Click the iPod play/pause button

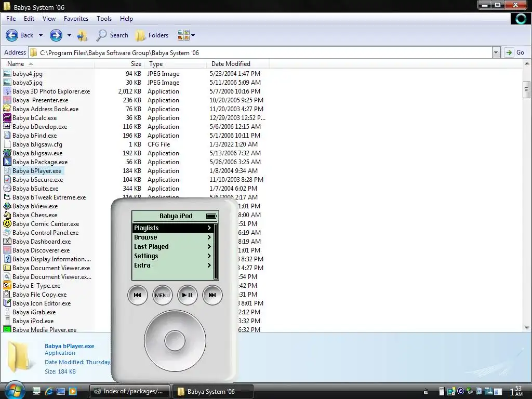(x=187, y=295)
